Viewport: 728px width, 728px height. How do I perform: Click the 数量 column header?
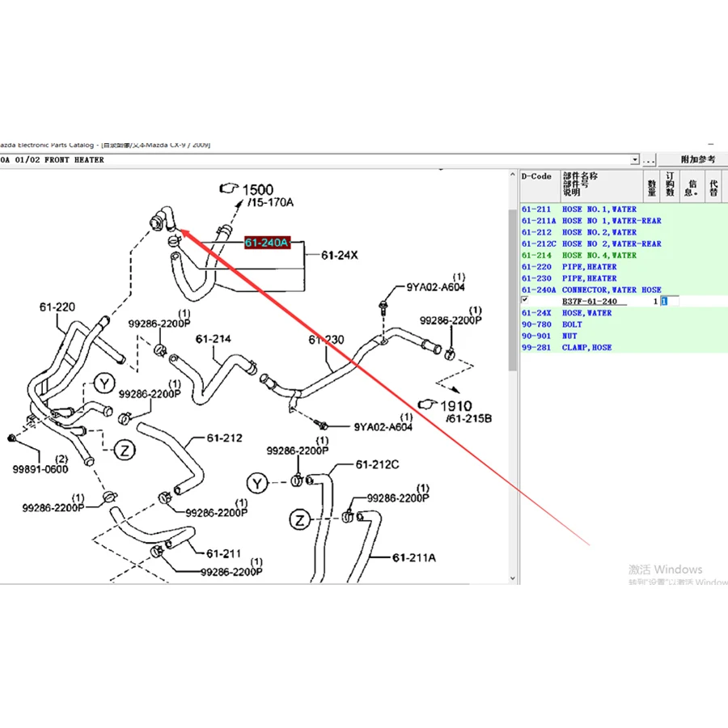[x=652, y=186]
